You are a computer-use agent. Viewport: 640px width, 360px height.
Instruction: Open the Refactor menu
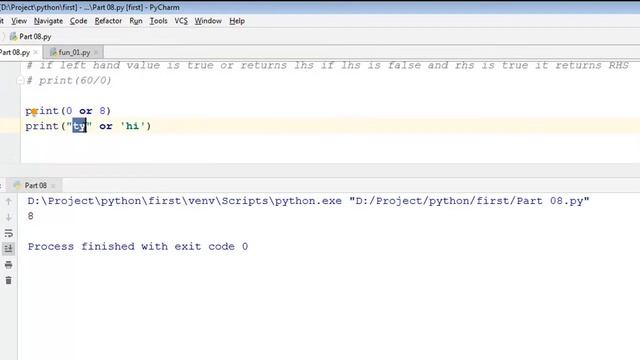pos(108,21)
